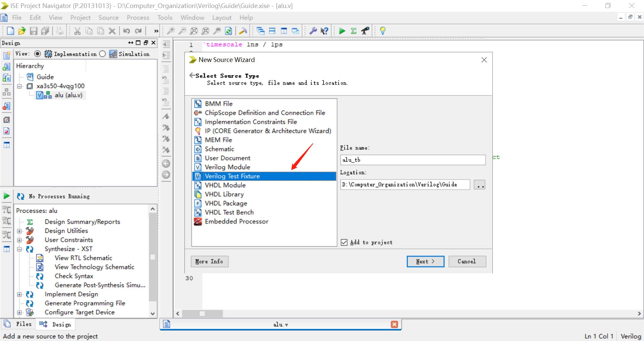
Task: Open the Process menu
Action: tap(138, 17)
